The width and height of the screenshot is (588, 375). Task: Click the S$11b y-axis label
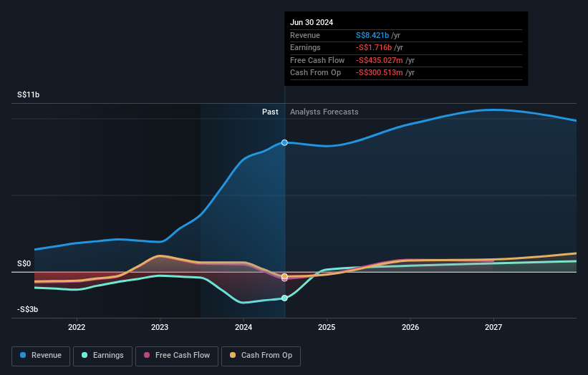(28, 94)
